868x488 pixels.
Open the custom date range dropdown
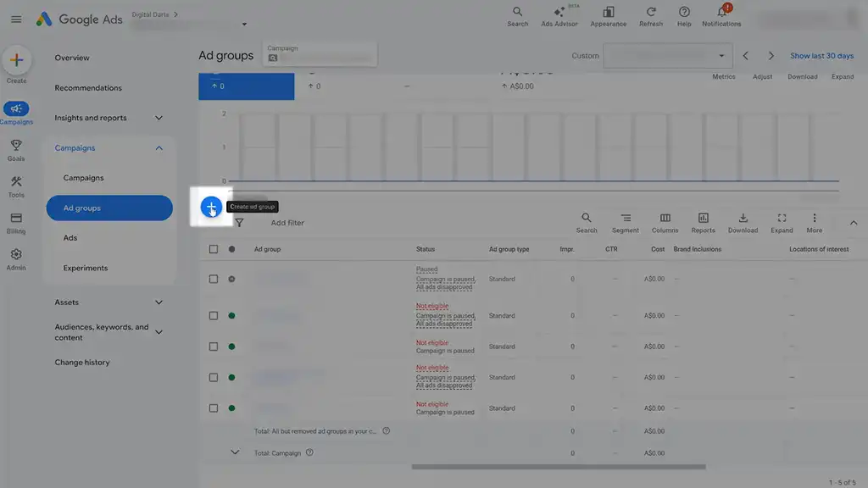(x=668, y=56)
